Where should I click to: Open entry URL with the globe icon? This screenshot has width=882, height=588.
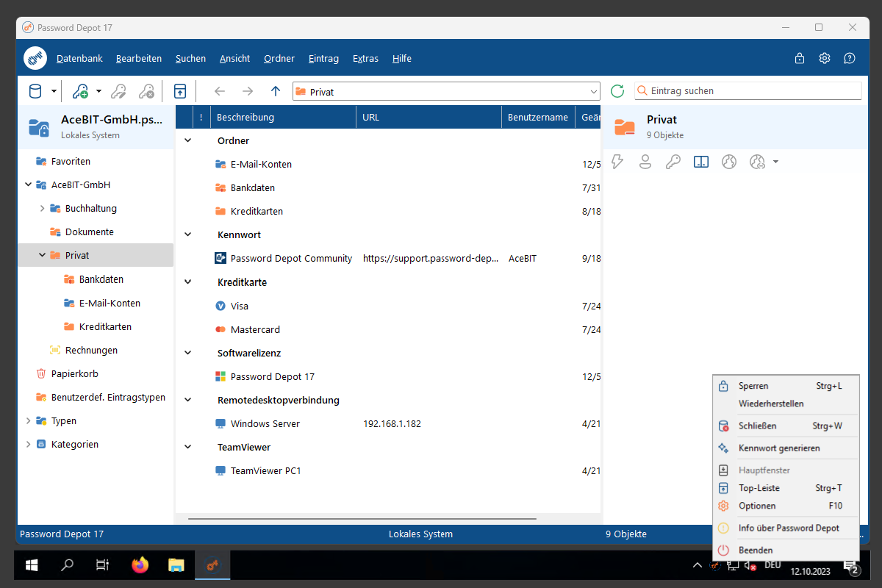[x=729, y=162]
